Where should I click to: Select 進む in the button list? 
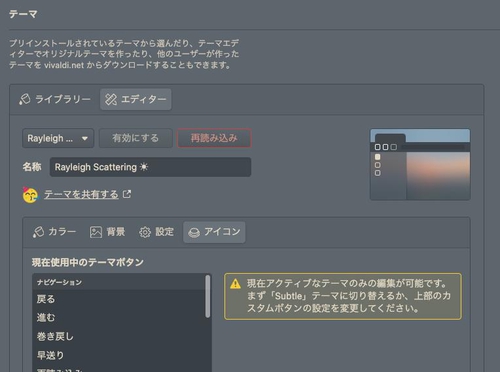click(119, 318)
